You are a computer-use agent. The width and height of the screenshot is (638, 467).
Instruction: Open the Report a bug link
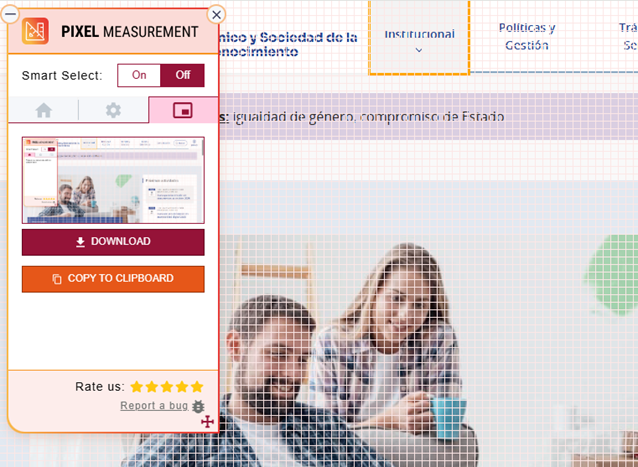point(154,406)
